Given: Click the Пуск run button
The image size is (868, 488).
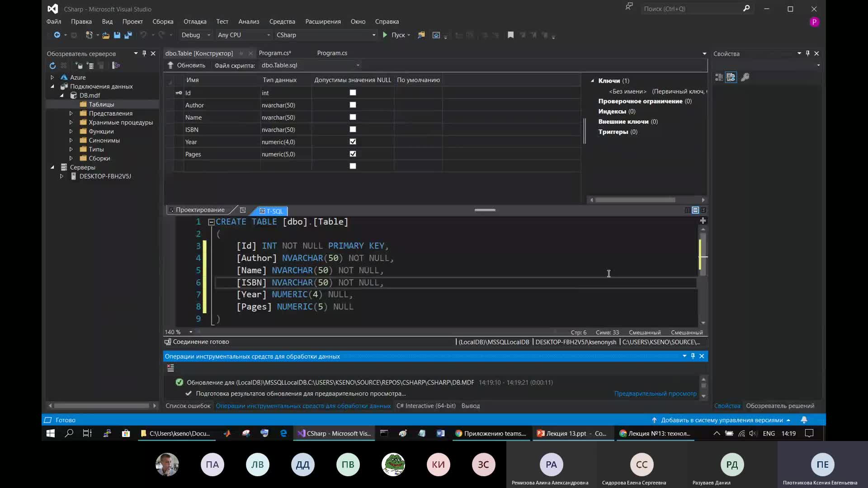Looking at the screenshot, I should pyautogui.click(x=396, y=35).
